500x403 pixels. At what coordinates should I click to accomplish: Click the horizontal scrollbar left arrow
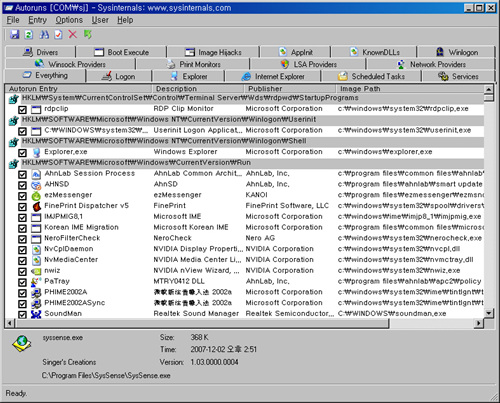(10, 323)
